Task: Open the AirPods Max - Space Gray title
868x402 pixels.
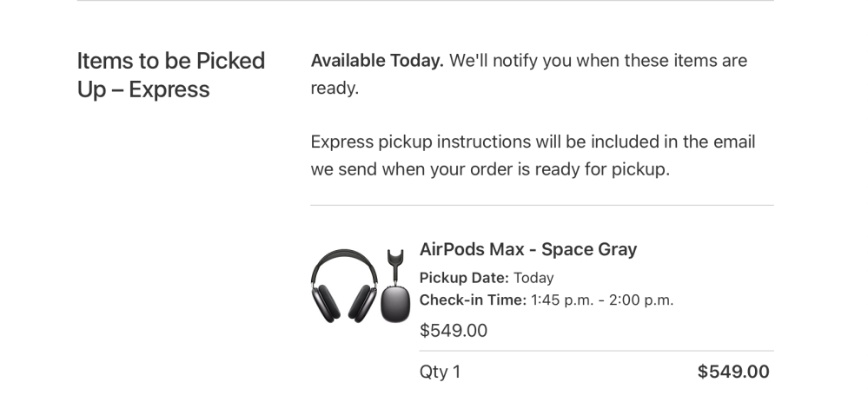Action: click(x=527, y=249)
